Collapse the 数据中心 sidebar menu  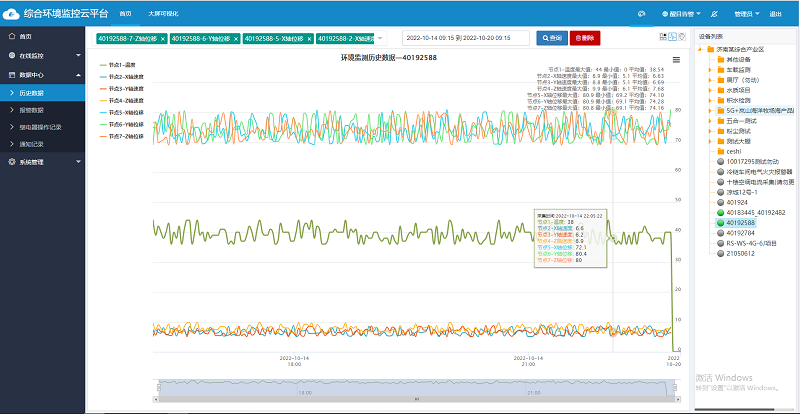tap(78, 75)
